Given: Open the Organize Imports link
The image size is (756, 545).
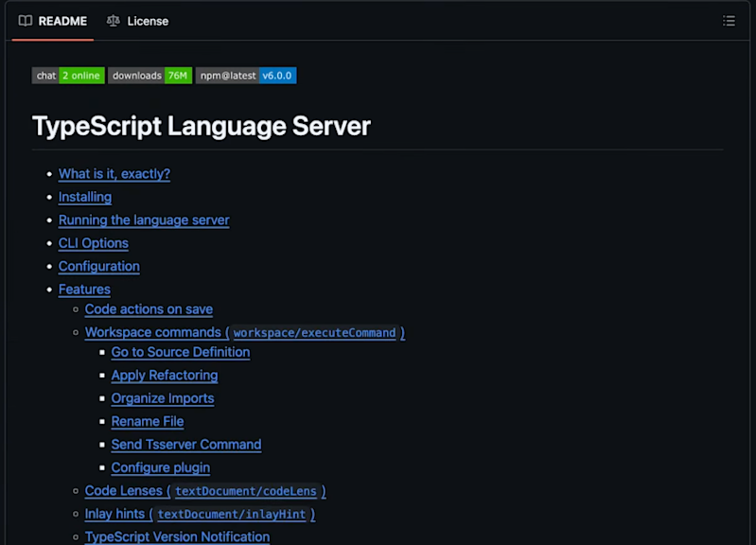Looking at the screenshot, I should 163,398.
